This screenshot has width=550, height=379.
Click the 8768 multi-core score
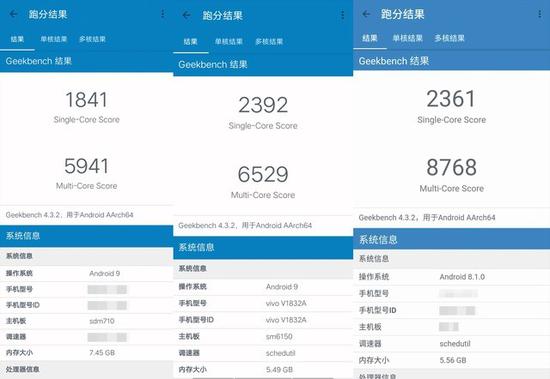tap(451, 167)
